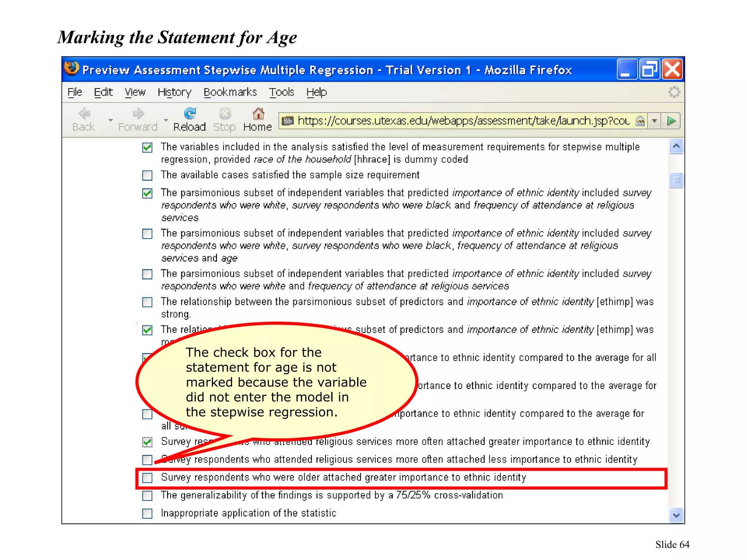Click the Stop loading icon
This screenshot has width=747, height=560.
[225, 114]
